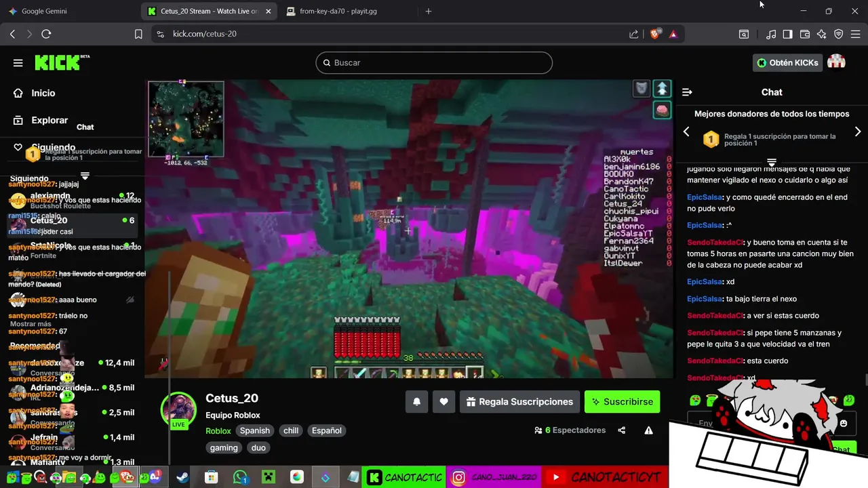This screenshot has height=488, width=868.
Task: Open Brave Playlist music note icon
Action: [771, 34]
